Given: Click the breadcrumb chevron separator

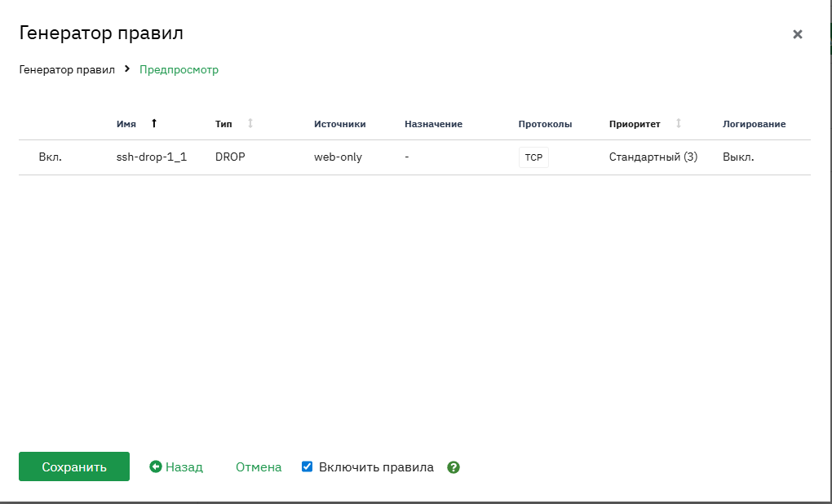Looking at the screenshot, I should point(127,69).
